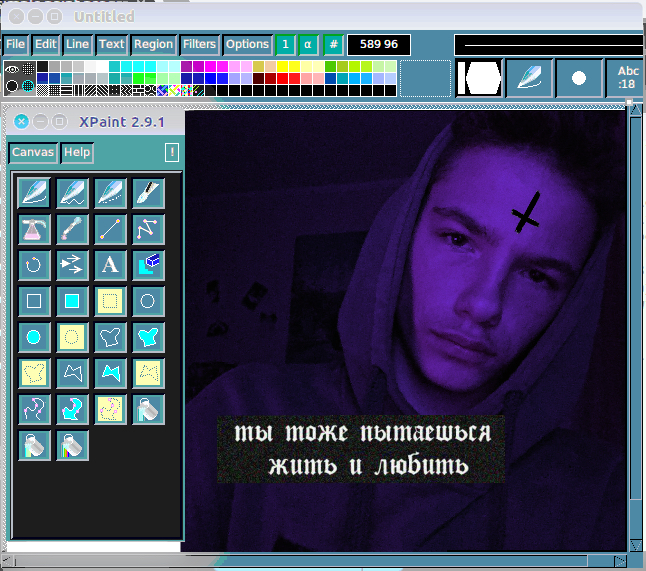The image size is (646, 571).
Task: Select the filled cyan Oval tool
Action: coord(34,337)
